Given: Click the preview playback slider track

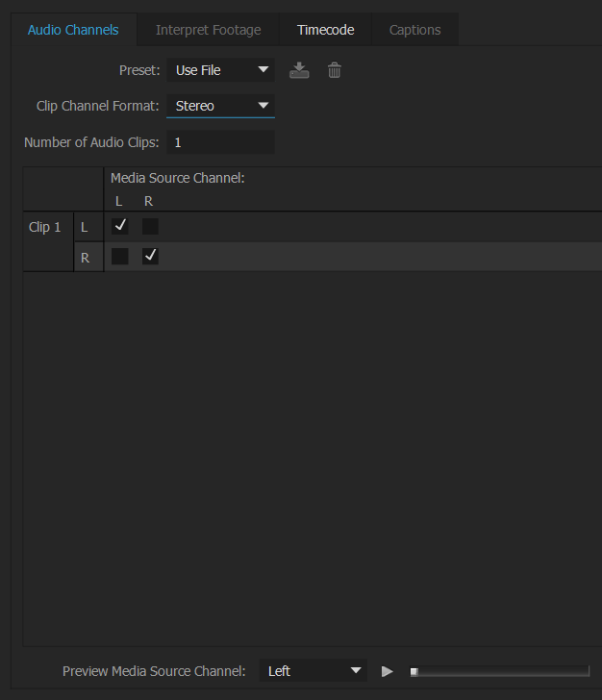Looking at the screenshot, I should [x=500, y=671].
